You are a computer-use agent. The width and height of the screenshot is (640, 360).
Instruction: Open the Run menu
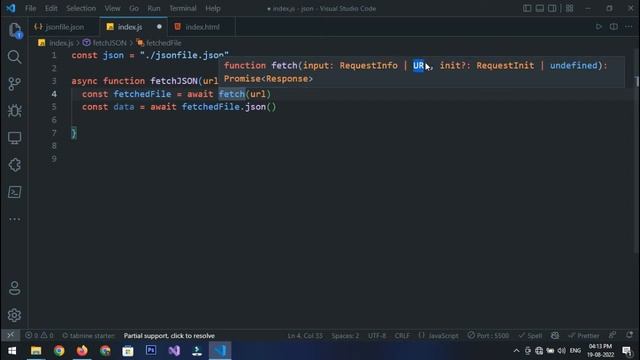coord(154,8)
